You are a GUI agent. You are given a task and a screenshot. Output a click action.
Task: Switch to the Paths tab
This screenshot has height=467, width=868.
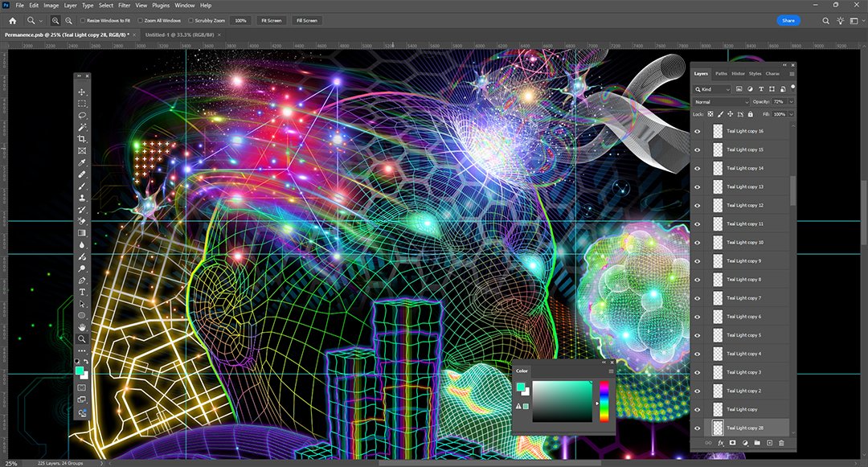click(721, 74)
